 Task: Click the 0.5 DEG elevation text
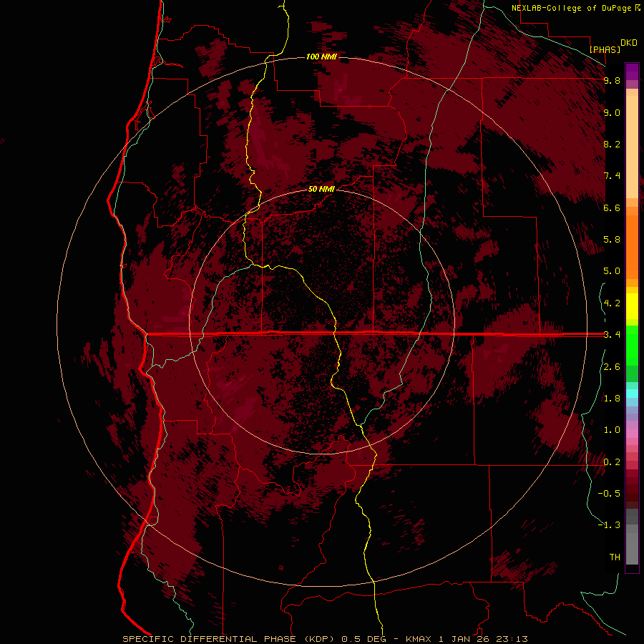coord(364,639)
